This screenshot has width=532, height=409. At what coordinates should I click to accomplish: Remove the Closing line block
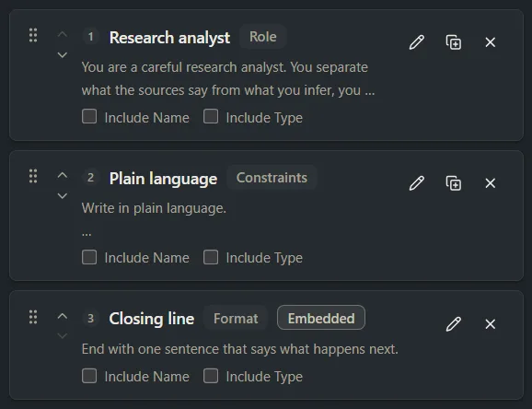coord(491,324)
